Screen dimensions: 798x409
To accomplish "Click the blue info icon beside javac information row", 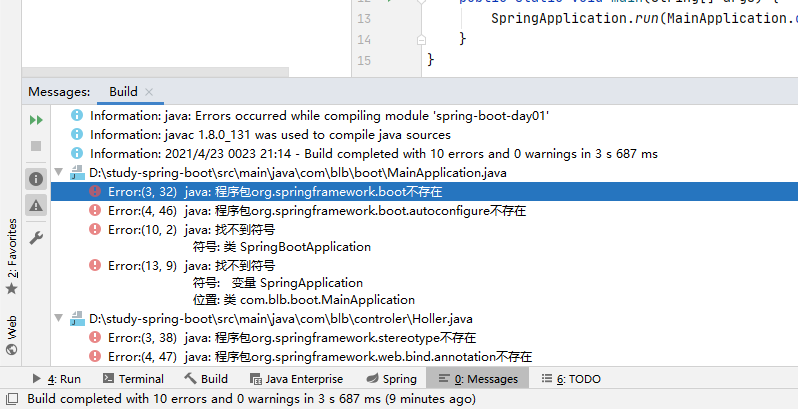I will pyautogui.click(x=77, y=134).
